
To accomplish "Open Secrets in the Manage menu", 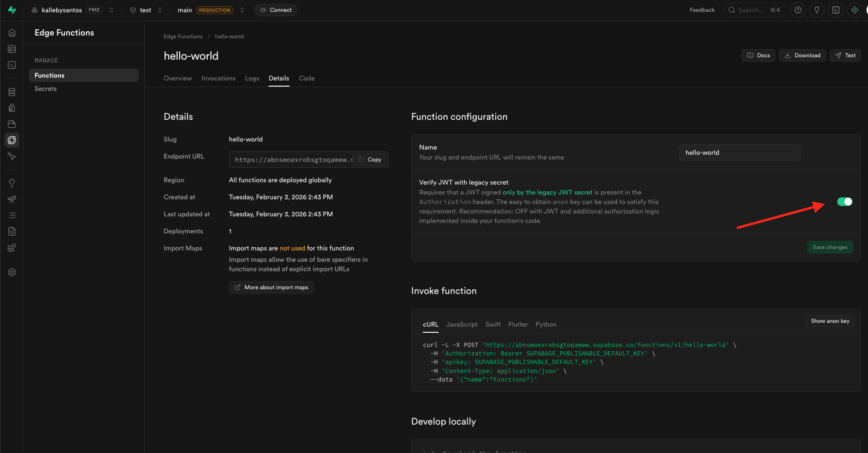I will pos(45,89).
